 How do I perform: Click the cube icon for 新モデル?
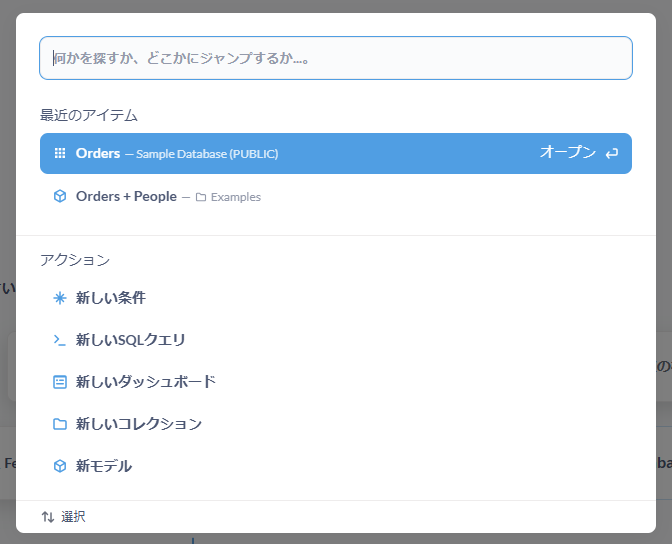click(60, 466)
